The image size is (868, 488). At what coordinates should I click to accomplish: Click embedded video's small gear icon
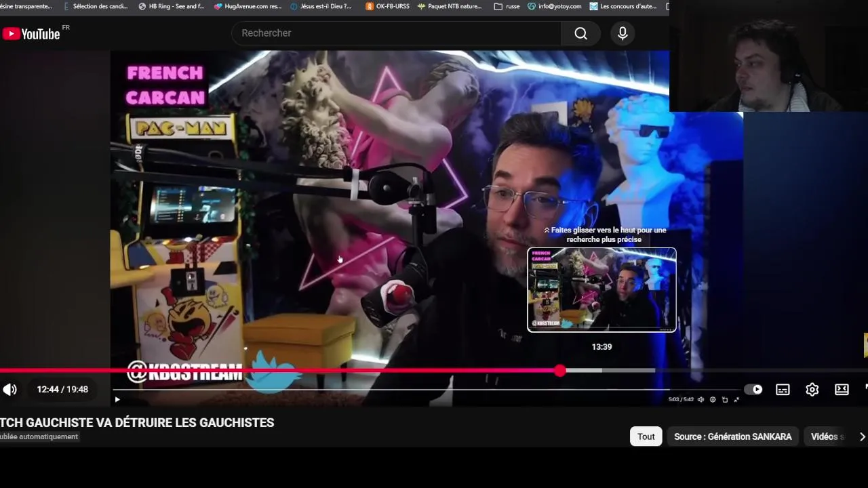(713, 400)
